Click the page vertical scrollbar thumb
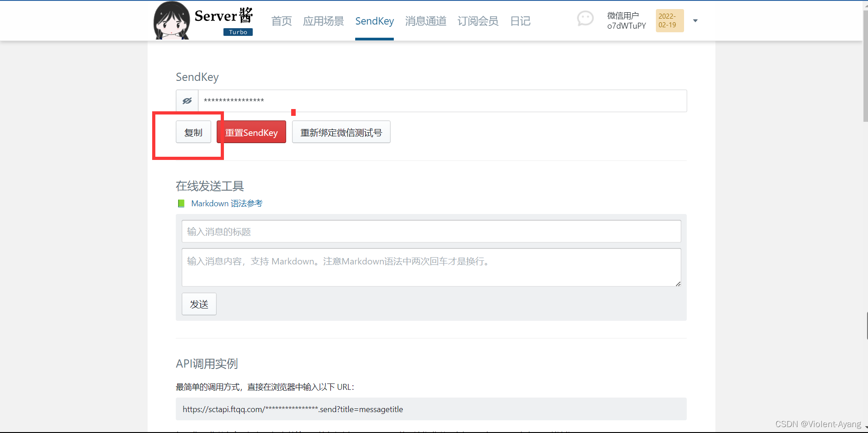 (x=865, y=66)
